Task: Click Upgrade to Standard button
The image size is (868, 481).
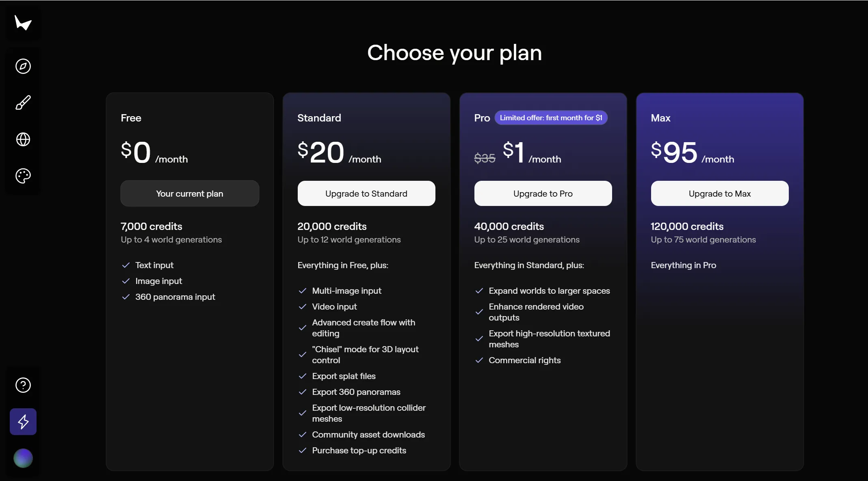Action: 366,193
